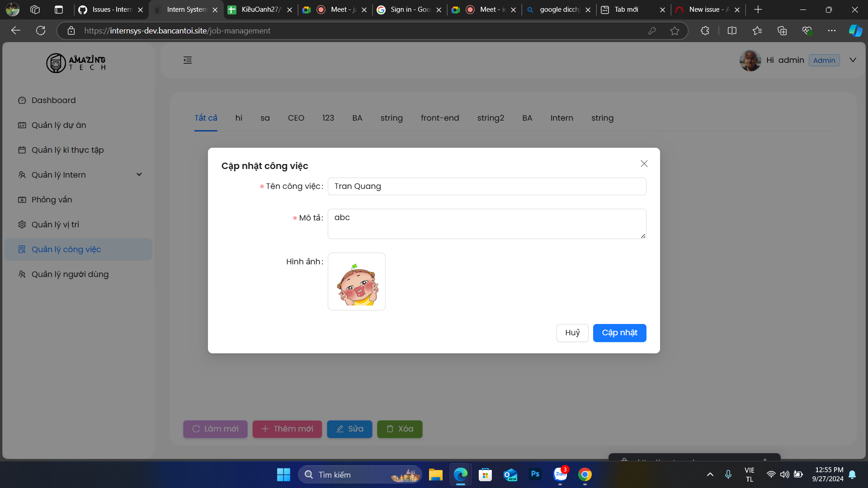Open Quản lý vị trí settings page

click(x=55, y=225)
